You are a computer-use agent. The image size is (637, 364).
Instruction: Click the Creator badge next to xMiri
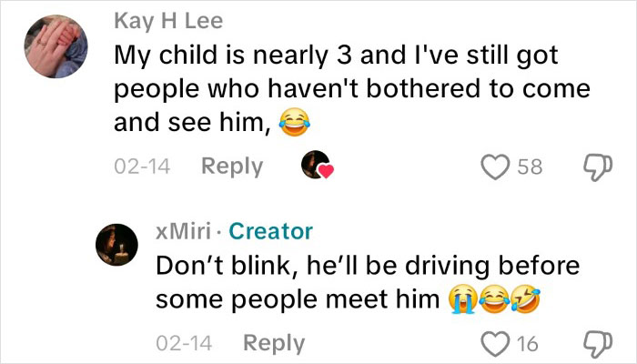(270, 231)
